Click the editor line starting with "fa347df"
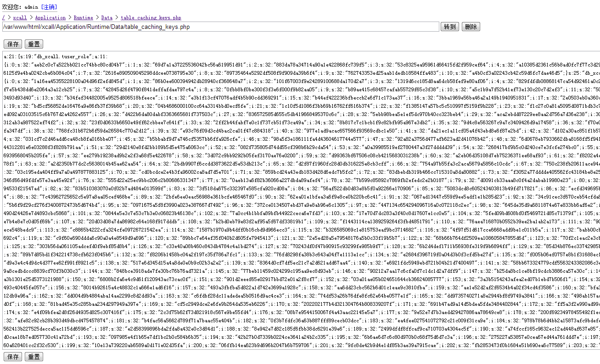 301,130
